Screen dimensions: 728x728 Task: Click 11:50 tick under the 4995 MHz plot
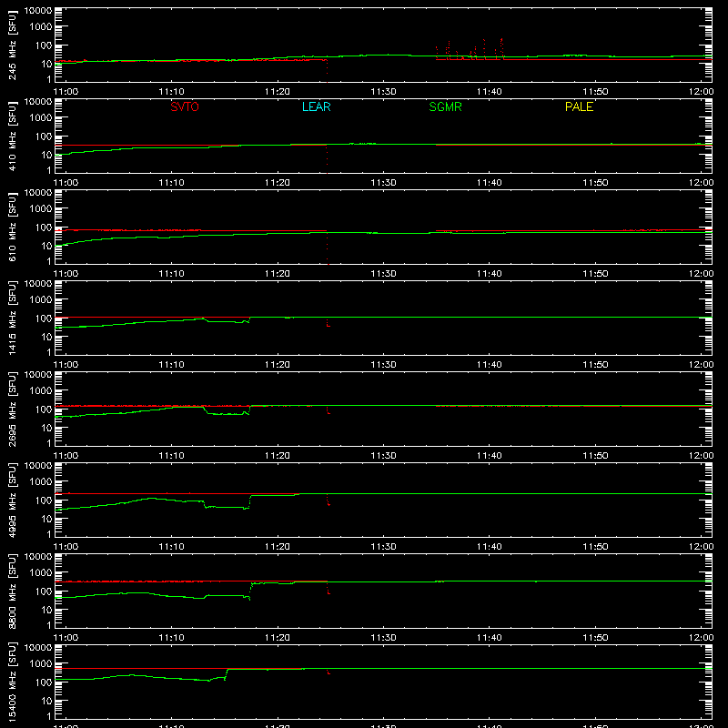[x=595, y=547]
